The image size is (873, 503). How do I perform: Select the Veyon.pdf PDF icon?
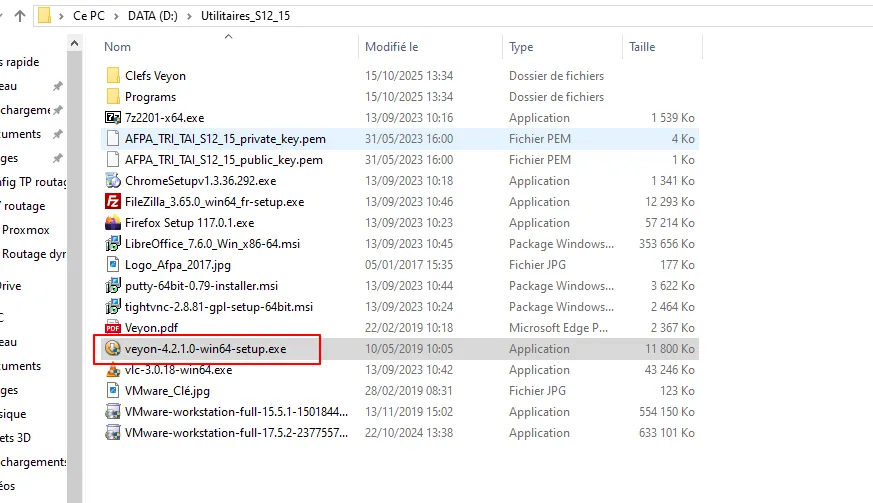(x=113, y=328)
